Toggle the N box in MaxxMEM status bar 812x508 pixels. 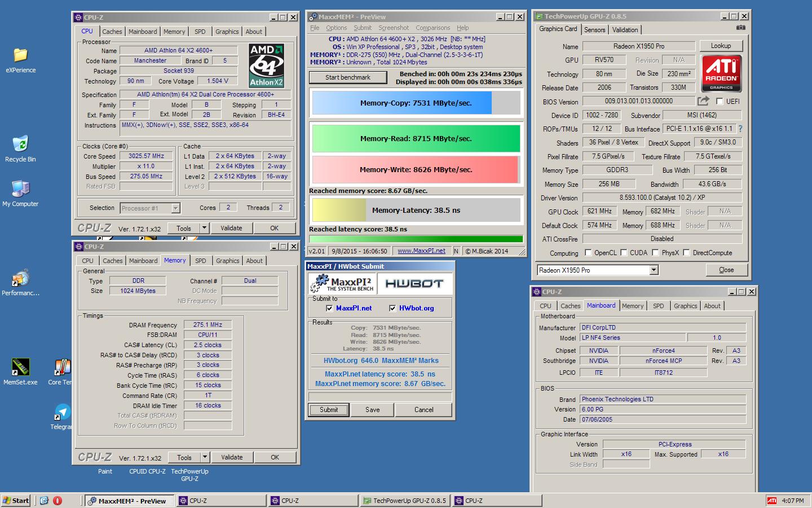[x=456, y=251]
